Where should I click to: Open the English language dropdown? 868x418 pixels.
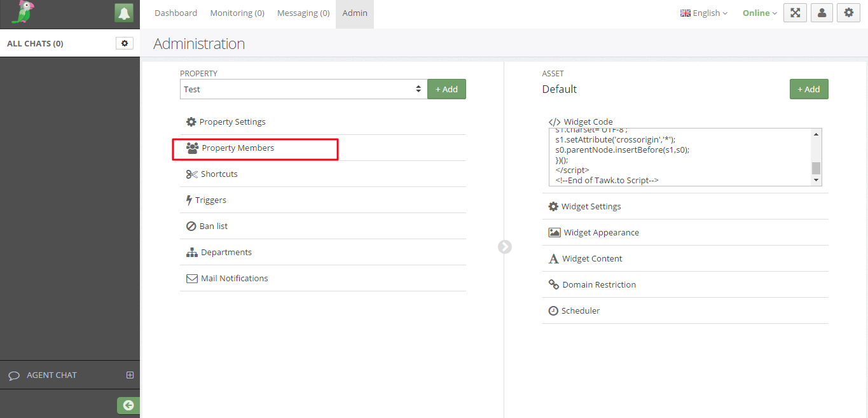704,13
